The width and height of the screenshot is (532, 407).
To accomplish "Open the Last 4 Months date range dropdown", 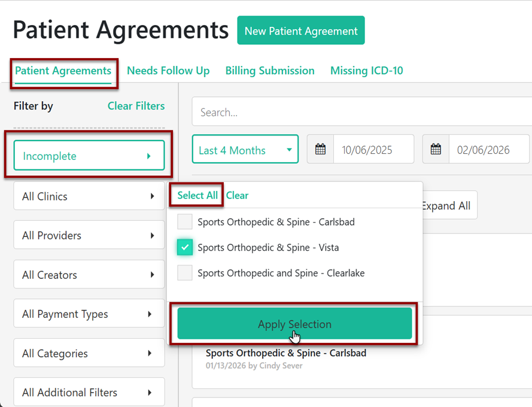I will click(x=245, y=150).
